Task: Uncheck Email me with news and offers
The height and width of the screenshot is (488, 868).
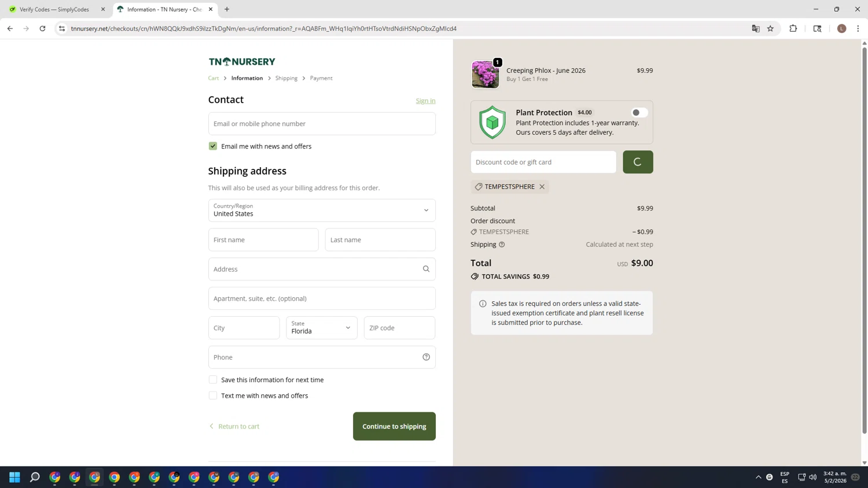Action: point(213,146)
